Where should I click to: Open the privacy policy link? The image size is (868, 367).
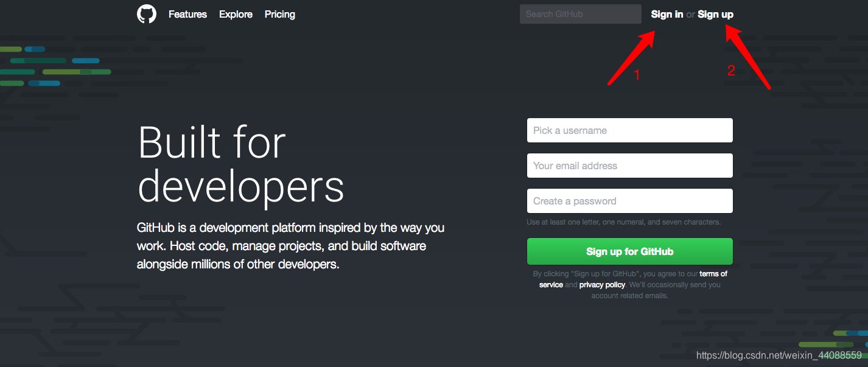point(602,285)
